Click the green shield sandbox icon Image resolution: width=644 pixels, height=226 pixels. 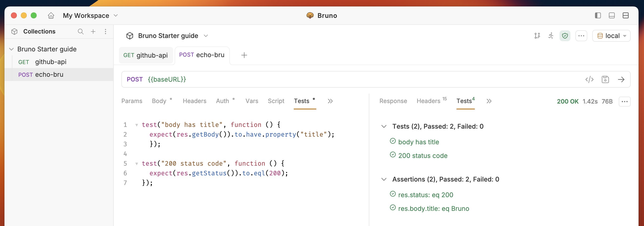pos(565,36)
